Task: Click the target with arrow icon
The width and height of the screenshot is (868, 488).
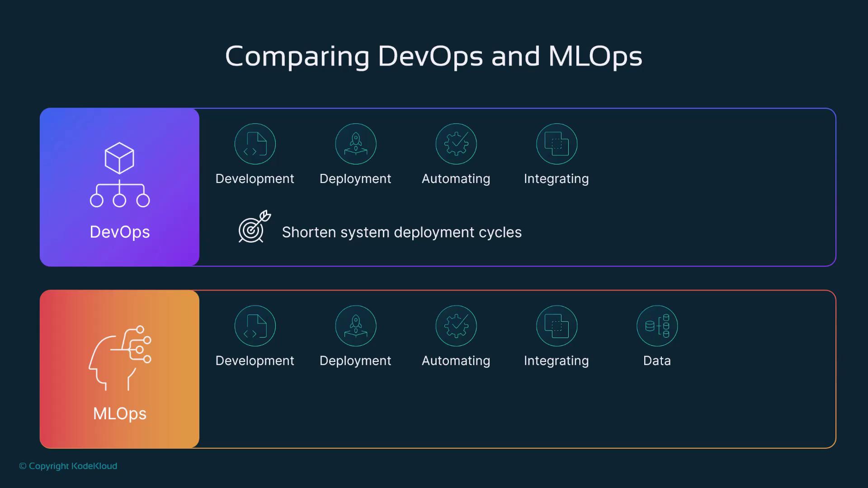Action: [x=254, y=227]
